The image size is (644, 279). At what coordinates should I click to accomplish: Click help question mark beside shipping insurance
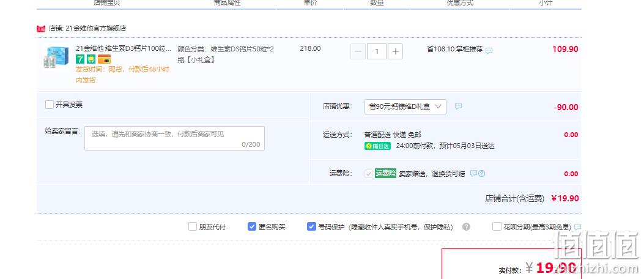point(481,173)
